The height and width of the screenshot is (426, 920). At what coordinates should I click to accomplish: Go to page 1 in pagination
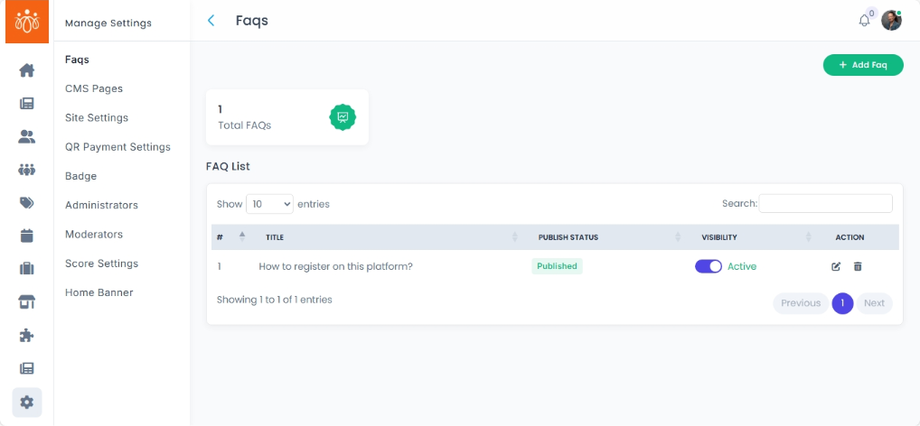pyautogui.click(x=842, y=303)
